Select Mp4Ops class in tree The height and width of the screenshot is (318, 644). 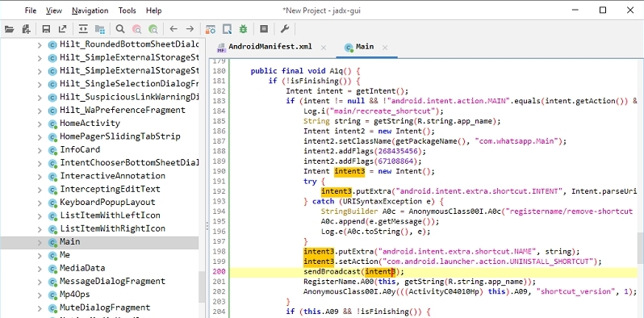75,294
